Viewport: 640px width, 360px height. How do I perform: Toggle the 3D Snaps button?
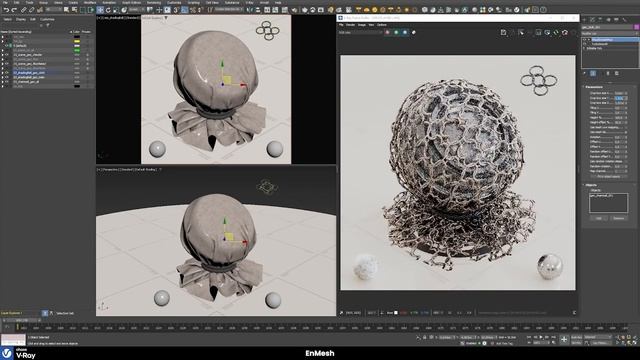pos(176,10)
